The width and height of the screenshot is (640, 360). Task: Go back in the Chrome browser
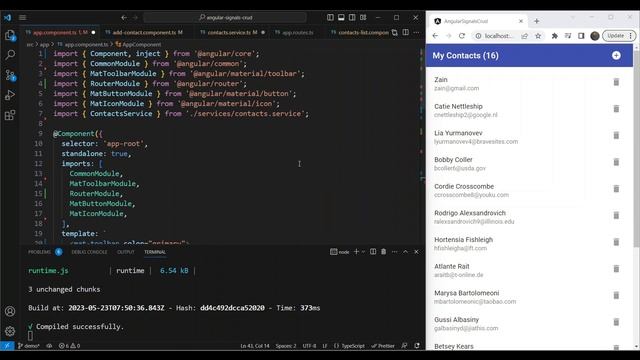tap(435, 36)
